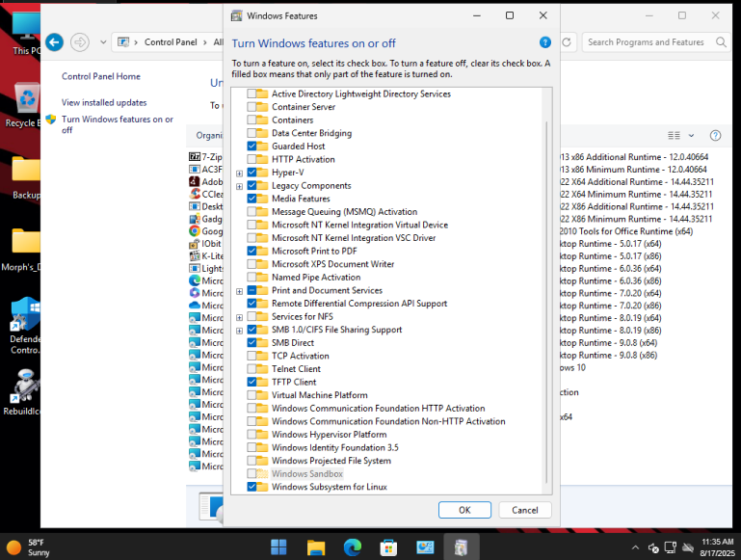741x560 pixels.
Task: Enable Virtual Machine Platform checkbox
Action: point(251,395)
